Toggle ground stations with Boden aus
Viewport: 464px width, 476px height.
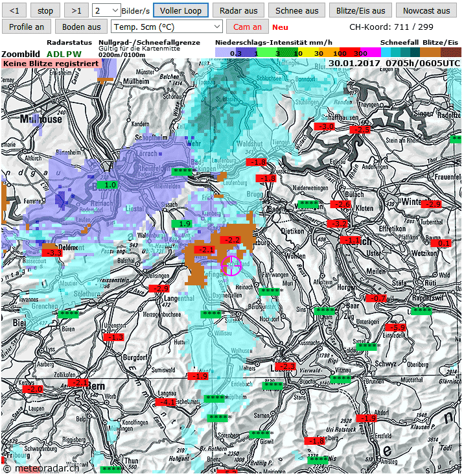pos(81,27)
